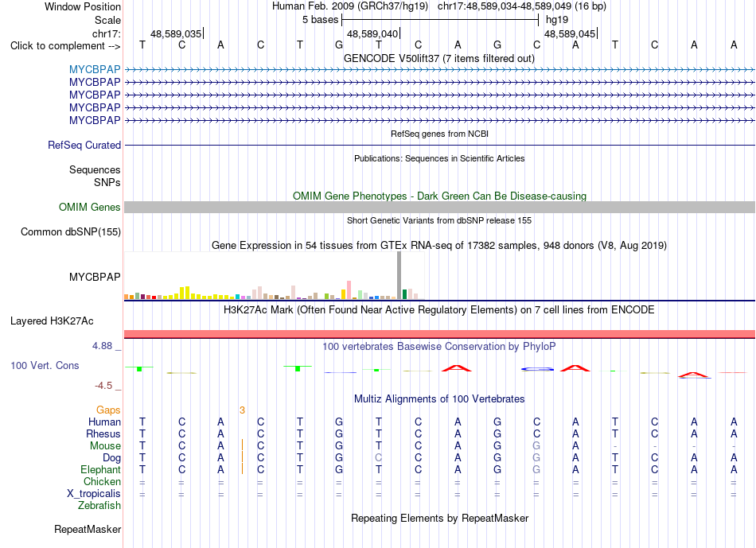Click the 'Scale' label on the left
The height and width of the screenshot is (548, 756).
point(107,20)
